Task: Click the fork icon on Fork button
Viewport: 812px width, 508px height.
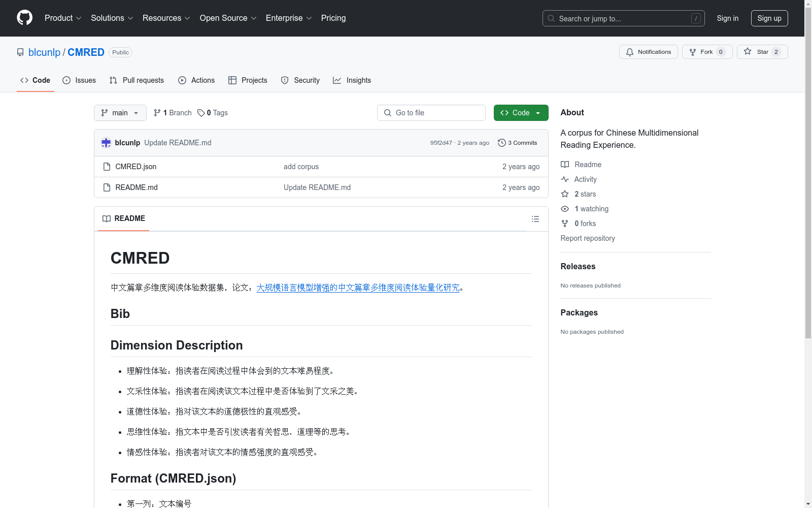Action: (x=693, y=52)
